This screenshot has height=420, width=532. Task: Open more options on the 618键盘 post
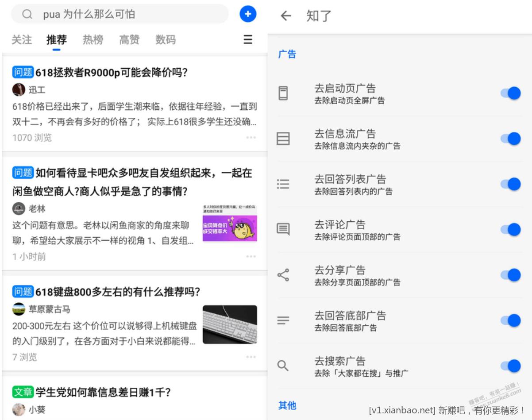251,357
